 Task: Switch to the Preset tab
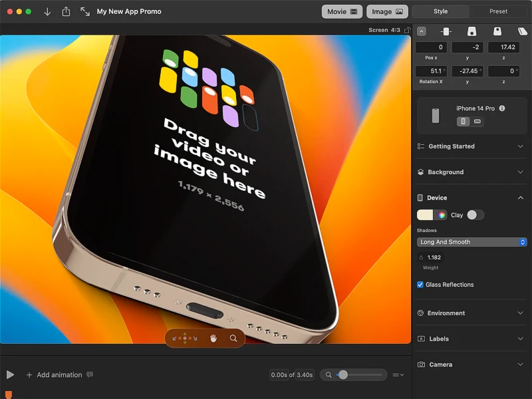click(x=498, y=11)
